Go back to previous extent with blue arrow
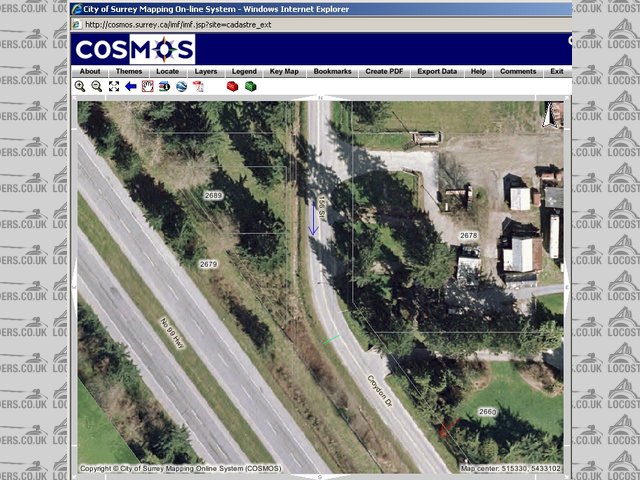Screen dimensions: 640x480 point(130,87)
